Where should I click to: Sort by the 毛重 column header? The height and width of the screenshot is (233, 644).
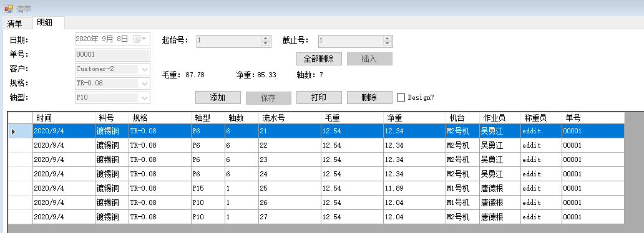[352, 118]
